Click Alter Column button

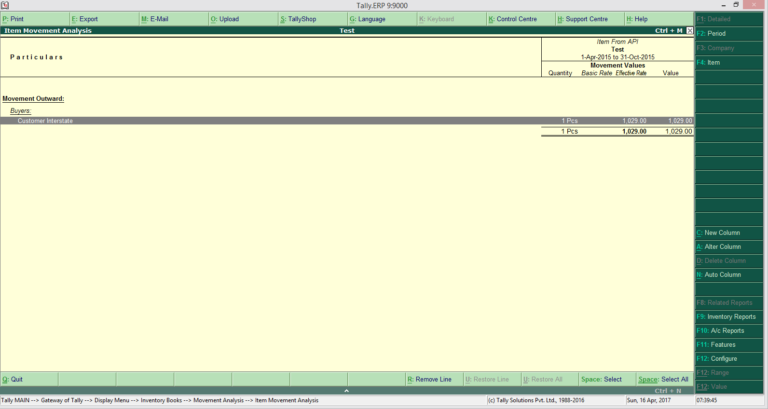point(729,247)
